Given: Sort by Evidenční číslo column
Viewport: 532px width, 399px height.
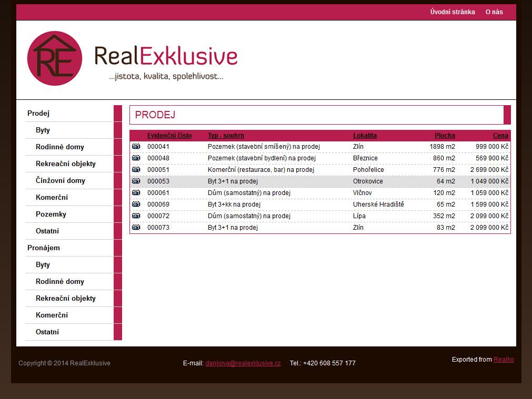Looking at the screenshot, I should tap(169, 136).
